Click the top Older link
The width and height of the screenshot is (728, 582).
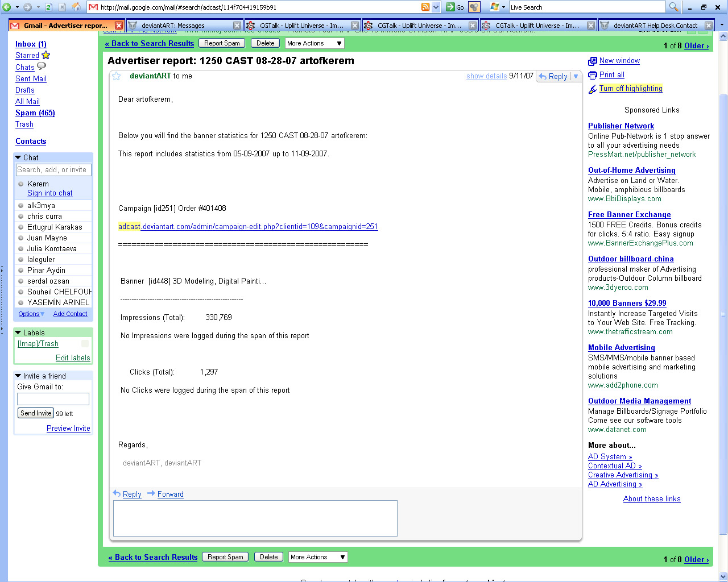click(697, 46)
